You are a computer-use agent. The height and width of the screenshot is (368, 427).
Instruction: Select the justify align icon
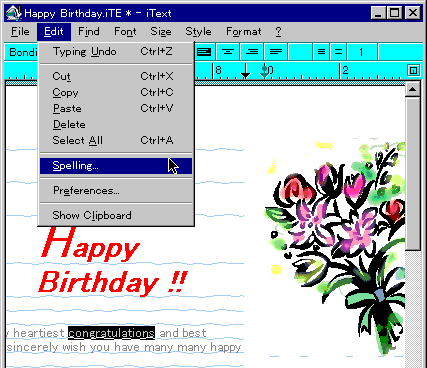click(276, 52)
